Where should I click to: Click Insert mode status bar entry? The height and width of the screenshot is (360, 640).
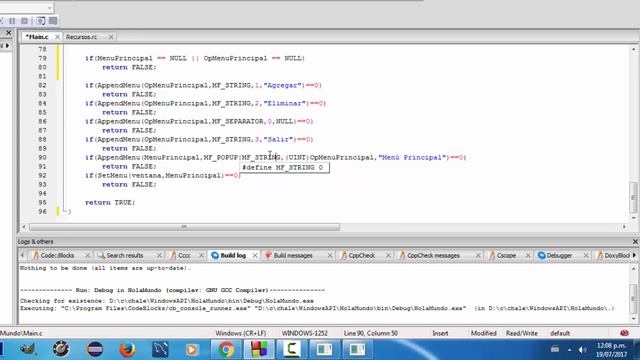coord(440,333)
